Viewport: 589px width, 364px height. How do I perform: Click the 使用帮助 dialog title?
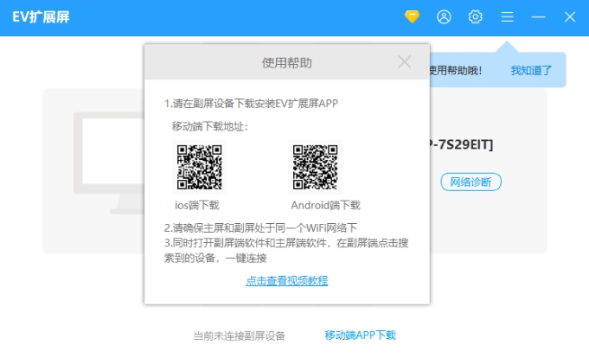(x=286, y=63)
